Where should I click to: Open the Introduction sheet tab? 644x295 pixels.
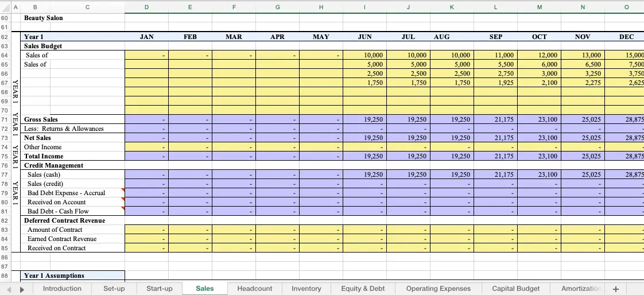pyautogui.click(x=62, y=289)
